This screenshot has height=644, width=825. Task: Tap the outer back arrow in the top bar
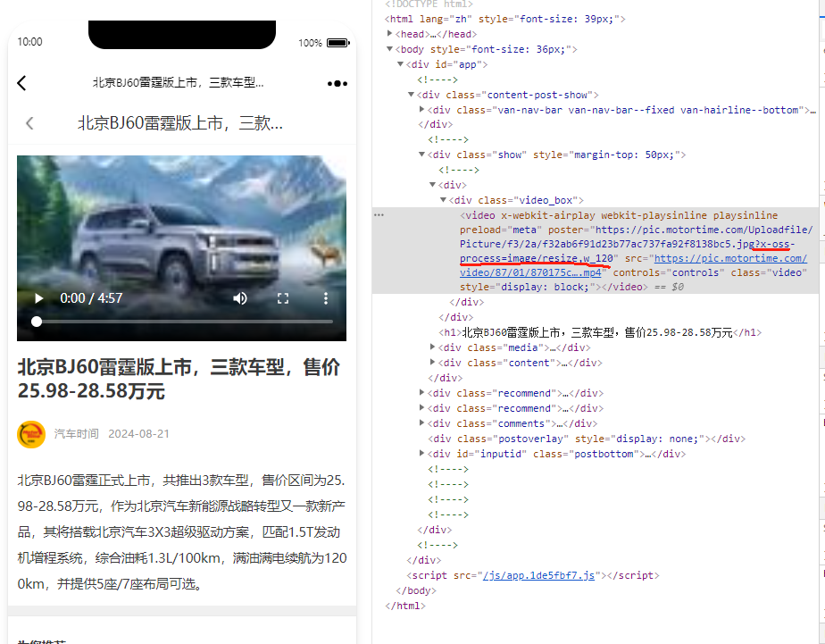point(21,83)
